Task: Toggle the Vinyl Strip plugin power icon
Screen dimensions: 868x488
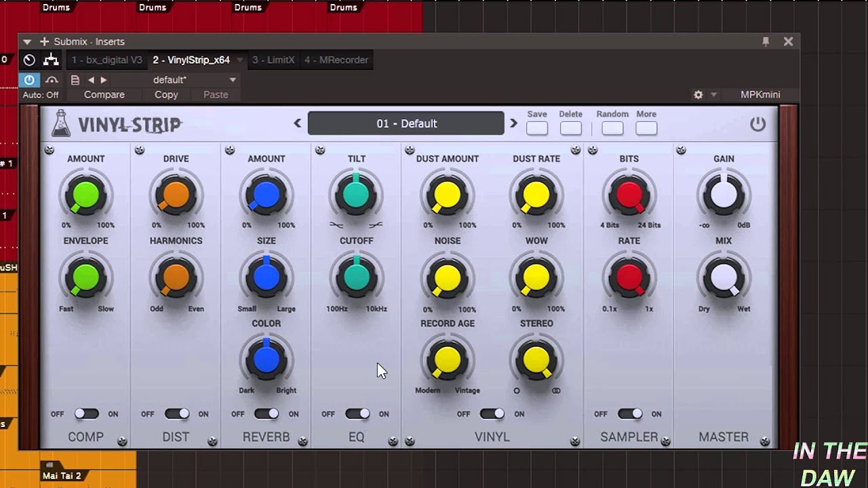Action: 757,124
